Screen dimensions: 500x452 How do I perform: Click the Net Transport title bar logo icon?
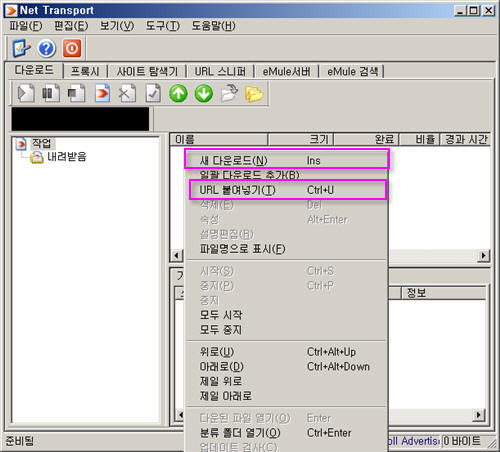pyautogui.click(x=11, y=11)
